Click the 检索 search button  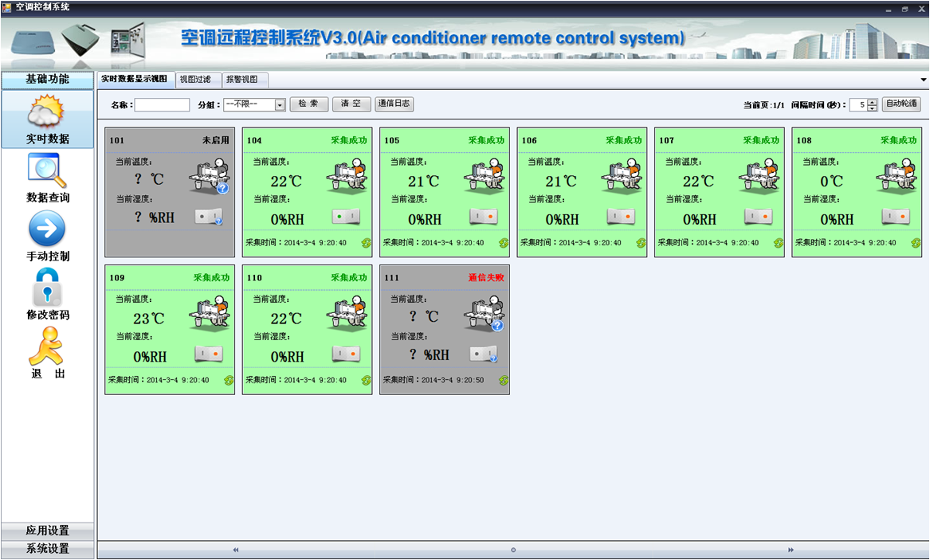(x=308, y=104)
